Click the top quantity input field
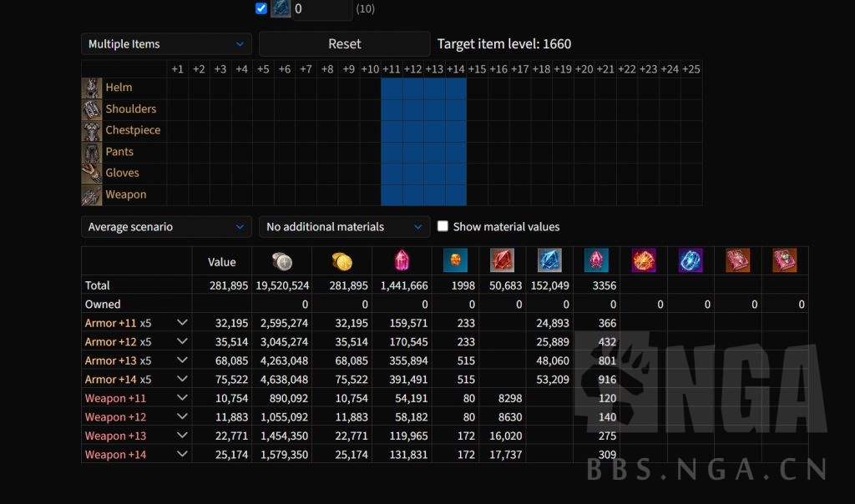The height and width of the screenshot is (504, 855). (321, 9)
